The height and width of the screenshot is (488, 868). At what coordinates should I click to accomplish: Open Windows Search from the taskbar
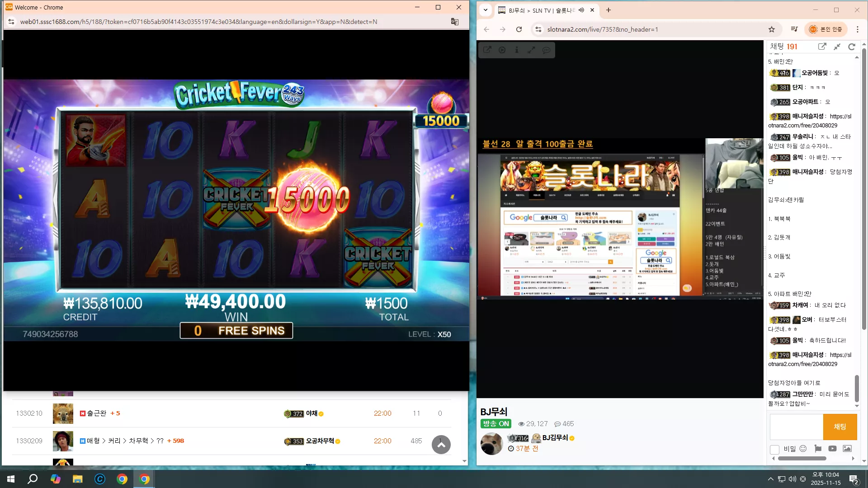click(x=33, y=479)
